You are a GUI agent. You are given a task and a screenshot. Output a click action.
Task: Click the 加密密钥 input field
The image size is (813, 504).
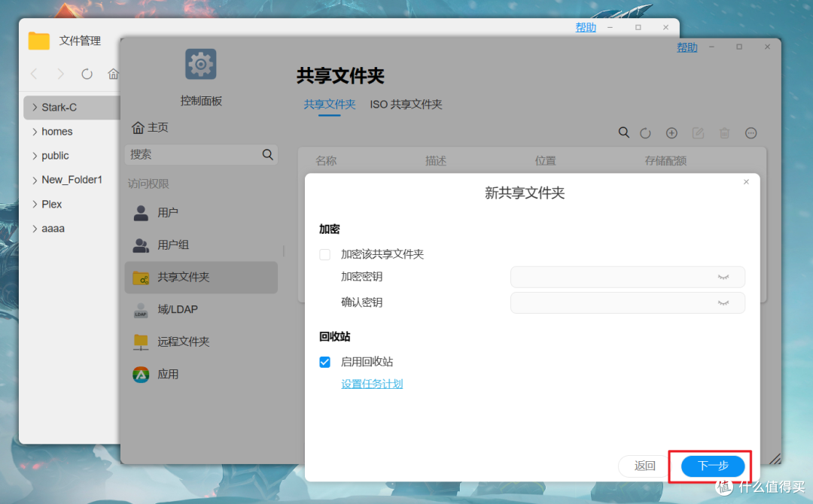(x=627, y=277)
